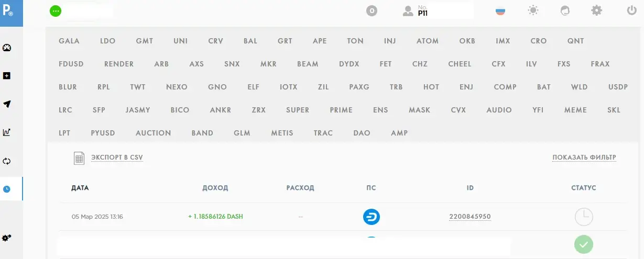This screenshot has height=259, width=644.
Task: Open the dashboard gauge icon in sidebar
Action: [7, 48]
